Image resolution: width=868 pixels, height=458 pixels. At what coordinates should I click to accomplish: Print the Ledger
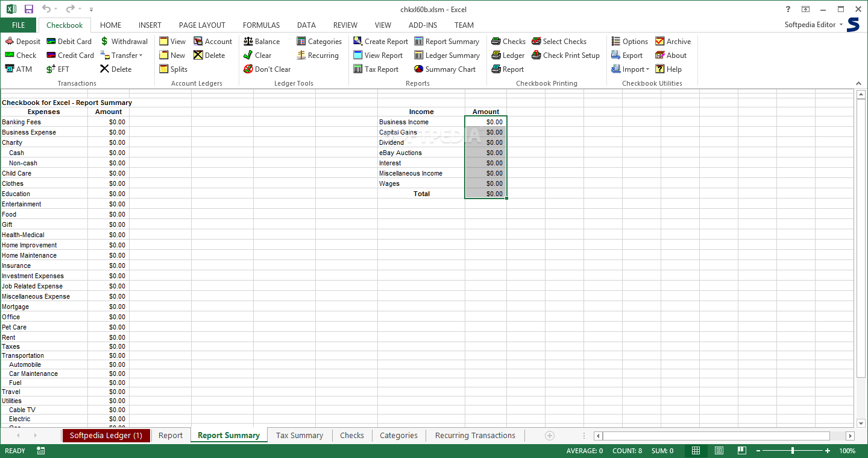508,56
